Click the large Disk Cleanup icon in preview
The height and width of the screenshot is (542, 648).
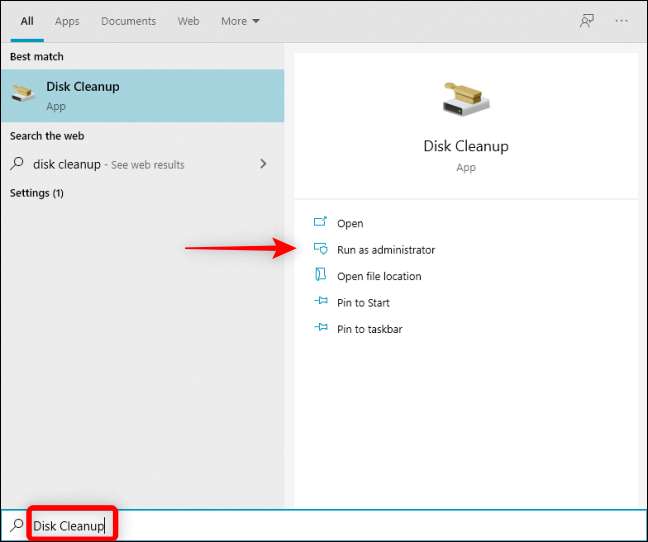(465, 98)
